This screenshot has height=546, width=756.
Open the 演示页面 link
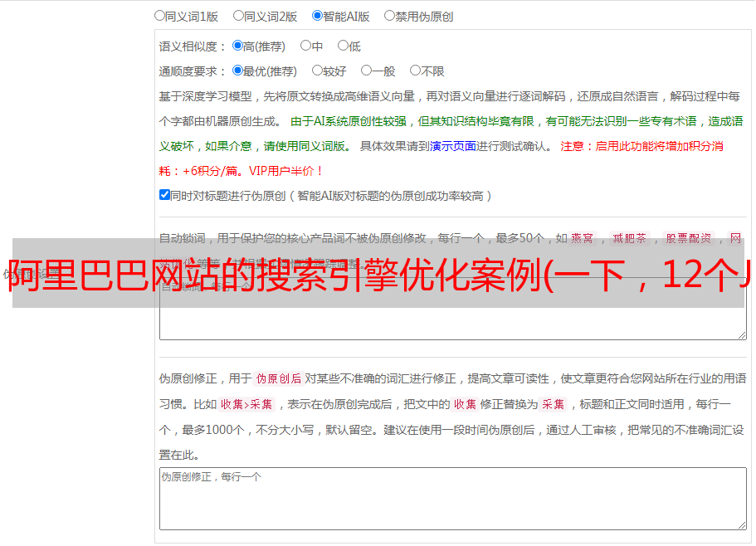[452, 146]
